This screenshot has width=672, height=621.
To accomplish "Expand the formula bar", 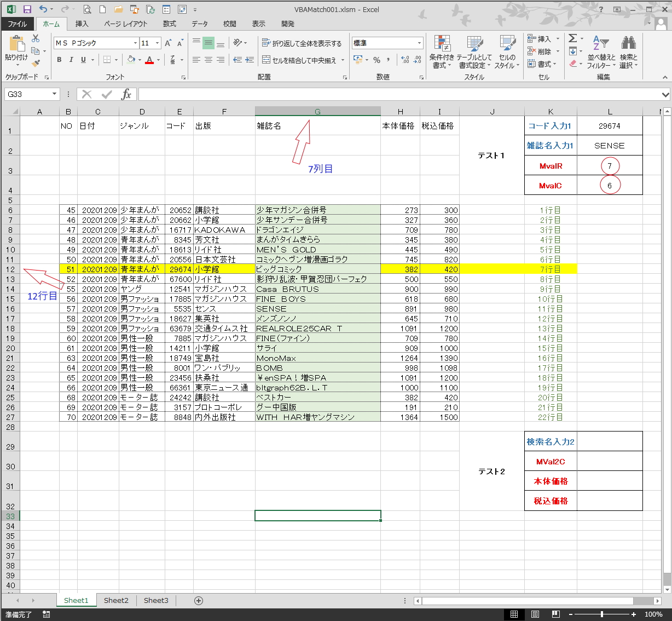I will (665, 94).
